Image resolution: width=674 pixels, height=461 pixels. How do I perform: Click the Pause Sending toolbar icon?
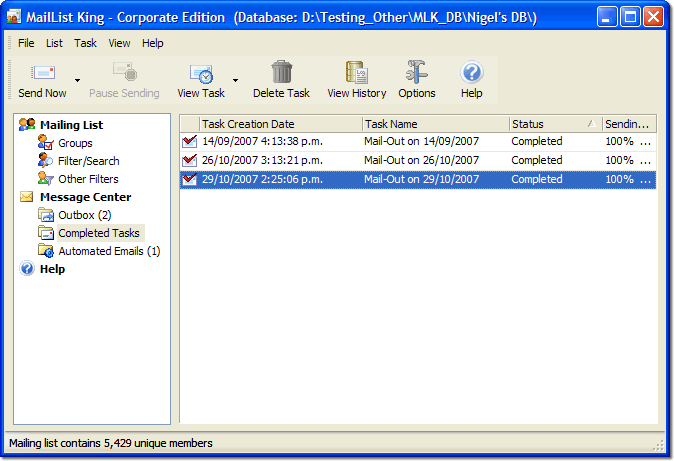click(125, 71)
